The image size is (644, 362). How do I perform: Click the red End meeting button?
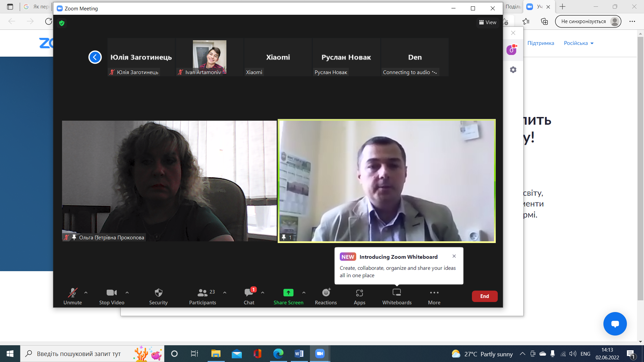click(x=484, y=296)
